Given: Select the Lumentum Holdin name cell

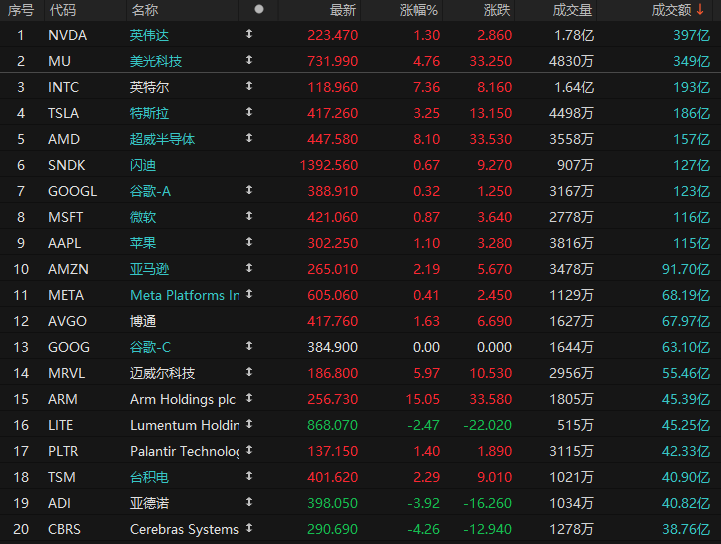Looking at the screenshot, I should (184, 425).
